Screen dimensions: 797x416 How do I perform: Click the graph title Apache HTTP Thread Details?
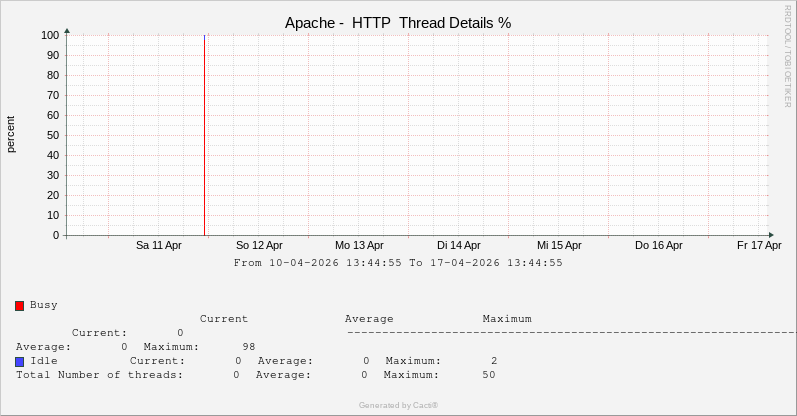click(397, 23)
